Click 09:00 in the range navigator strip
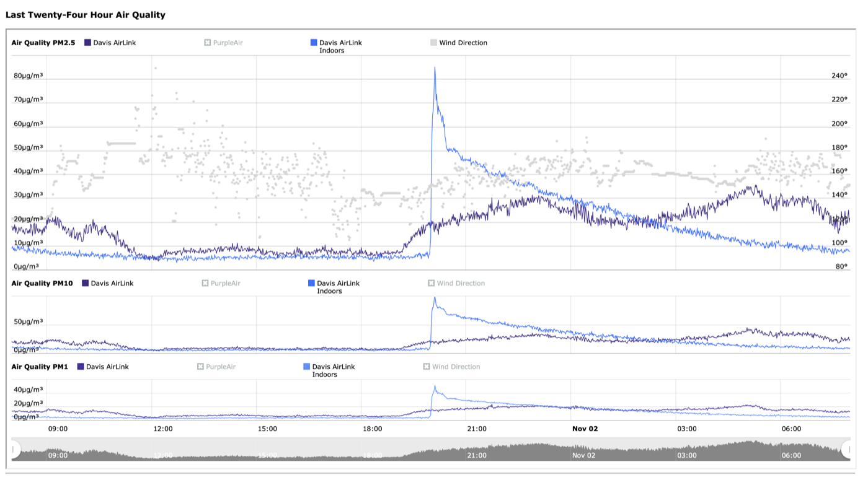Viewport: 868px width, 480px height. [58, 455]
